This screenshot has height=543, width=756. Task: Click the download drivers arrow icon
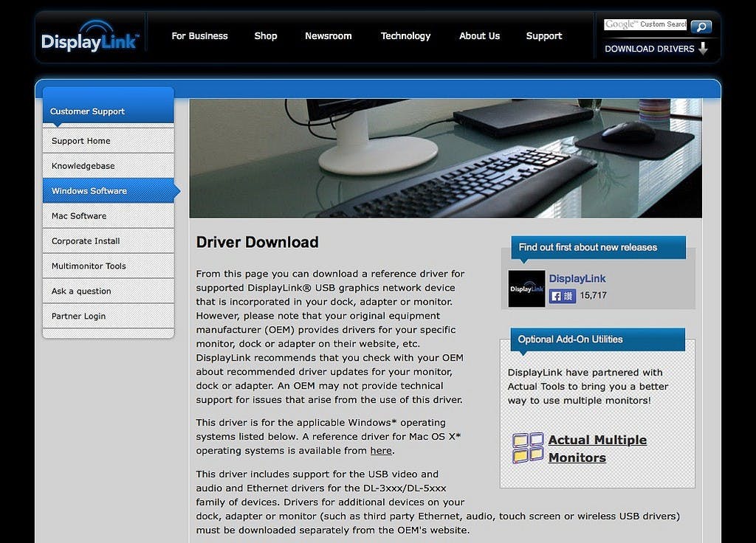(x=704, y=48)
